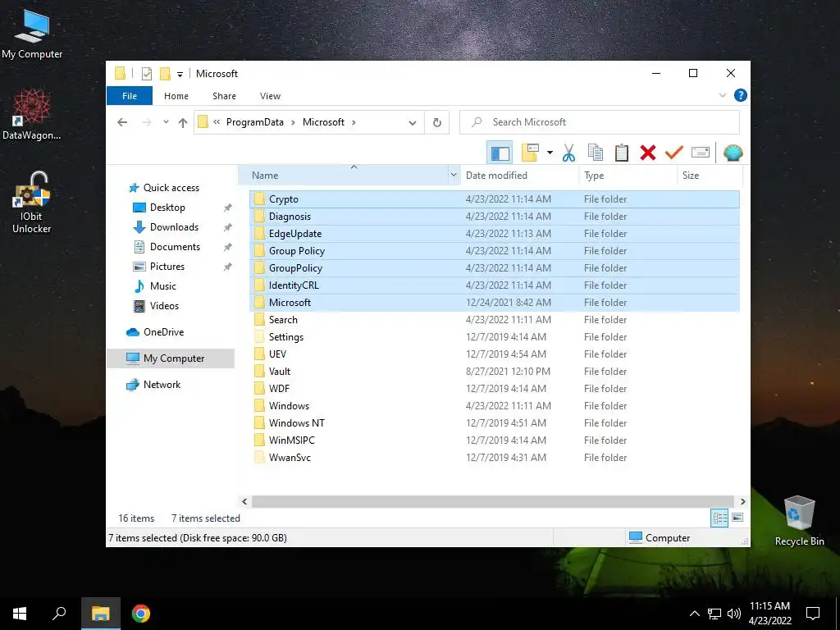Select Network in the navigation pane
This screenshot has height=630, width=840.
coord(162,385)
